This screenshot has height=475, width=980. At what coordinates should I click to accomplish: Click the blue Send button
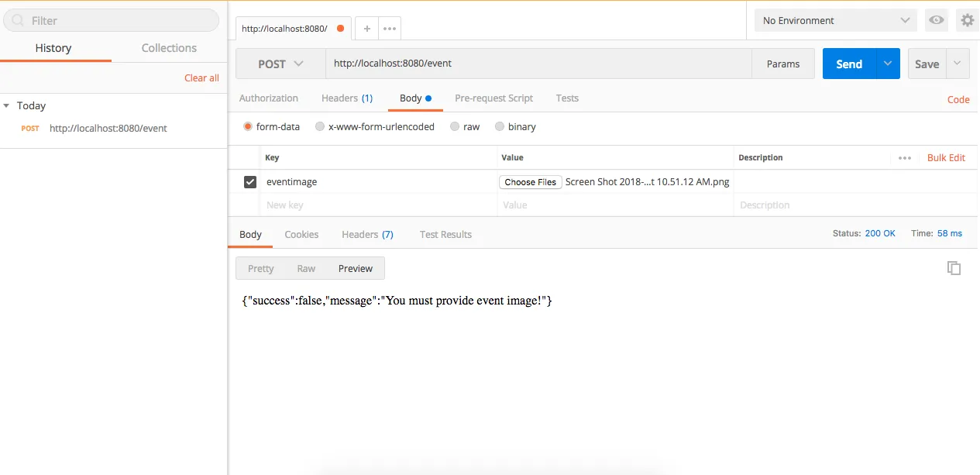click(x=849, y=64)
